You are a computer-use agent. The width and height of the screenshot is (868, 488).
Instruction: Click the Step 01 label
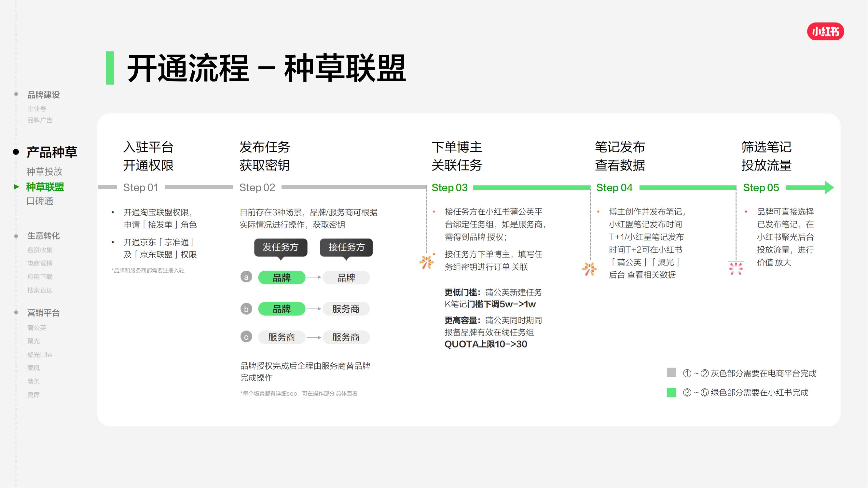click(141, 187)
